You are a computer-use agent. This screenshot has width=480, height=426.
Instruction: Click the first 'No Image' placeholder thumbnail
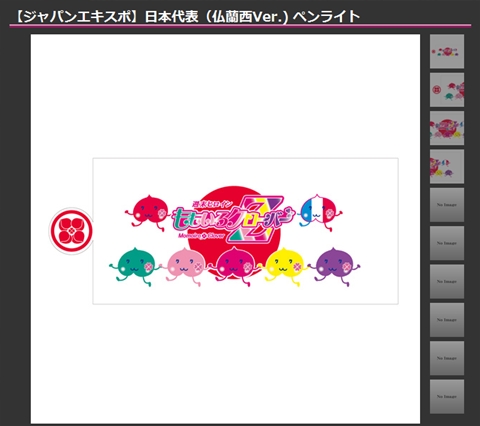tap(447, 205)
